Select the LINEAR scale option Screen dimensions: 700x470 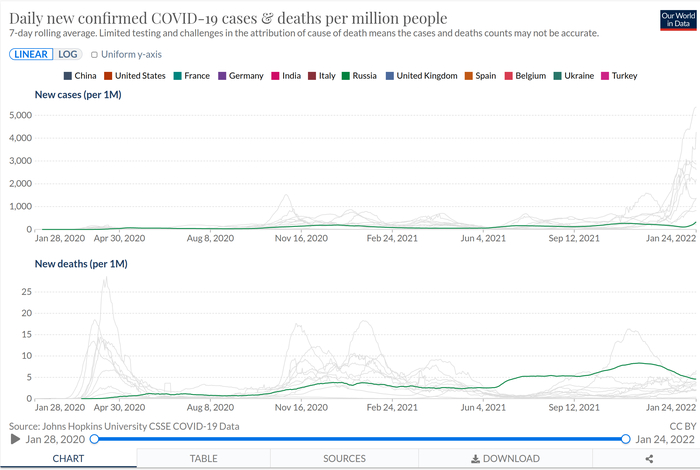(32, 54)
